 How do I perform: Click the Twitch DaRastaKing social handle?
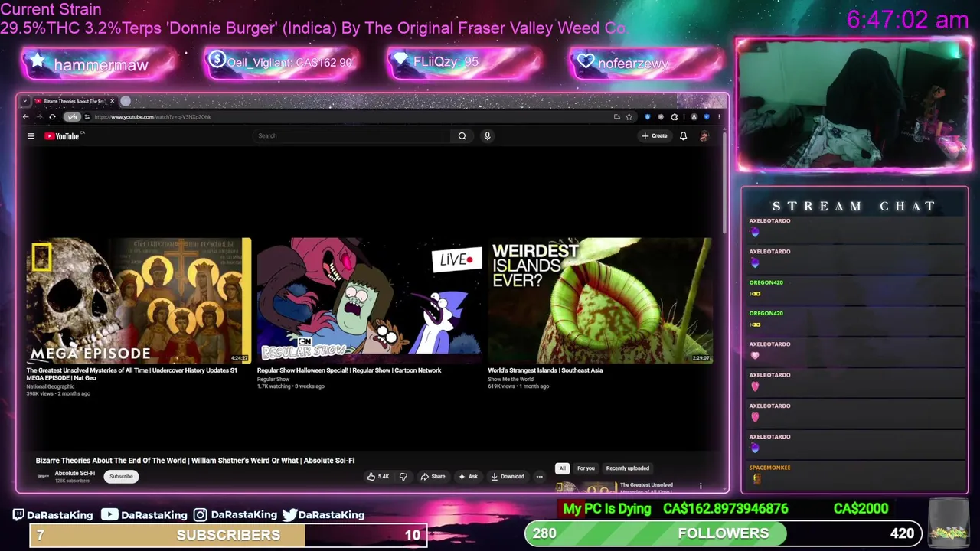[x=52, y=515]
